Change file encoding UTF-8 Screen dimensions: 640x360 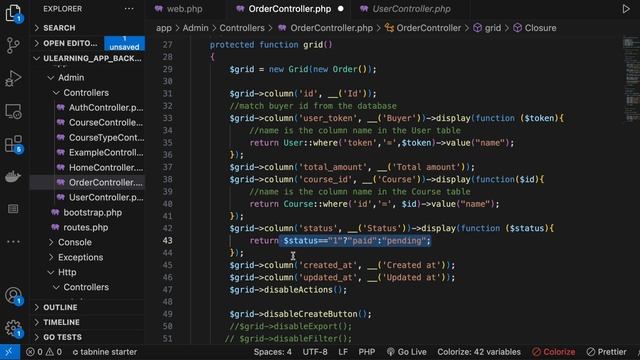[315, 352]
